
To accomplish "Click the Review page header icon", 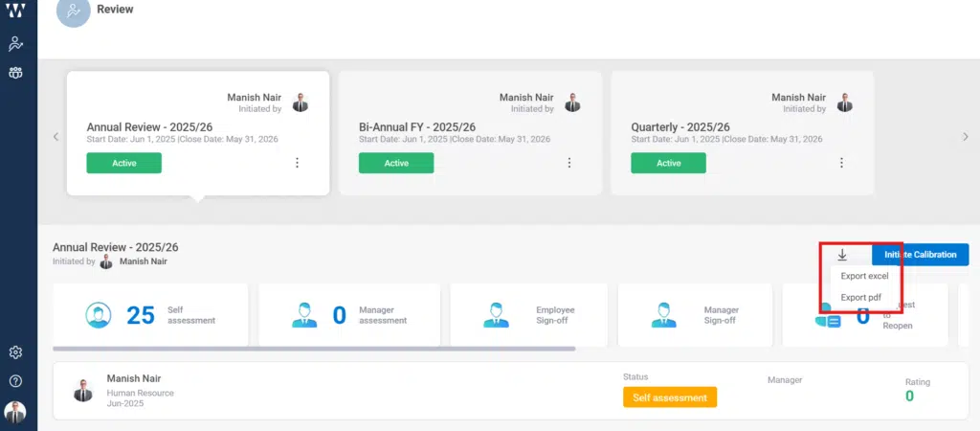I will [x=73, y=11].
